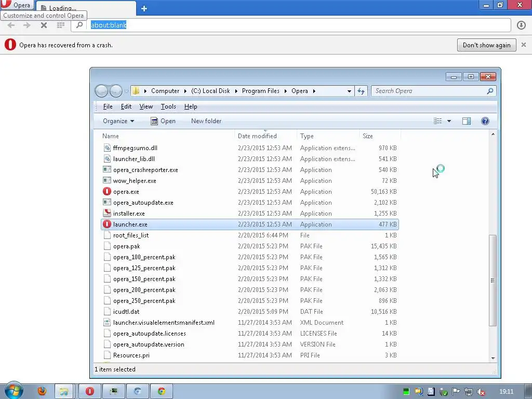
Task: Open Windows Explorer taskbar button
Action: [x=64, y=391]
